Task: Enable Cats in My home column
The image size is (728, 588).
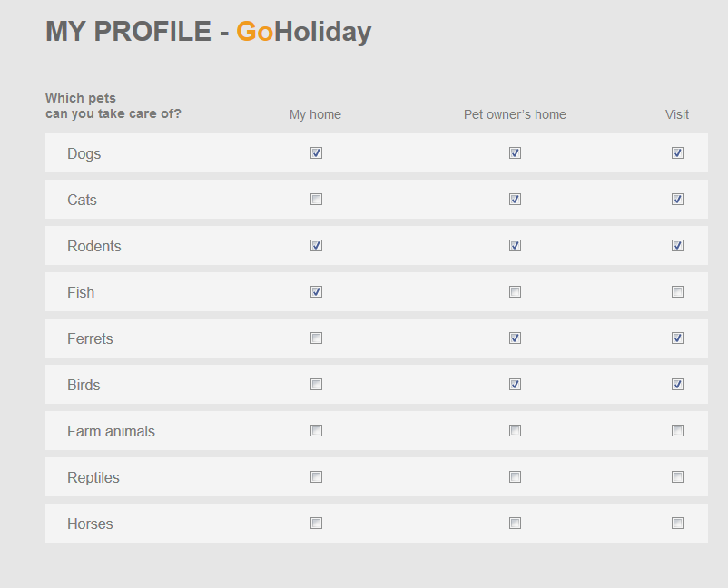Action: (316, 200)
